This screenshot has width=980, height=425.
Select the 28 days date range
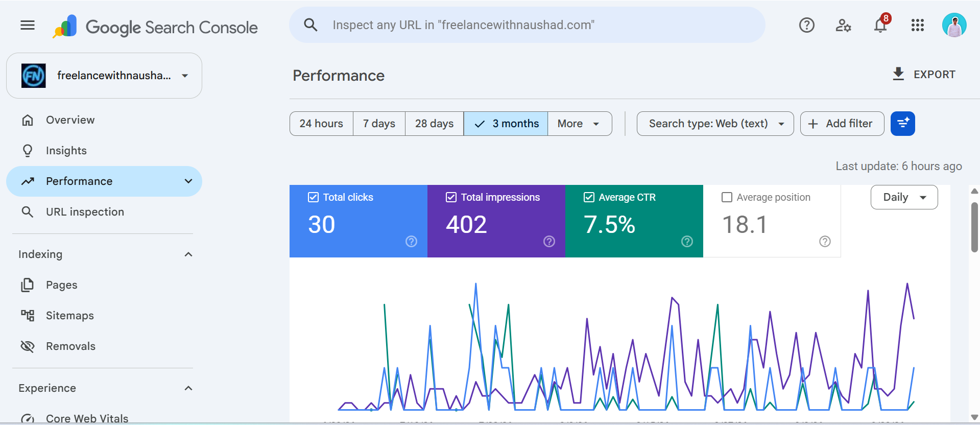pyautogui.click(x=434, y=124)
